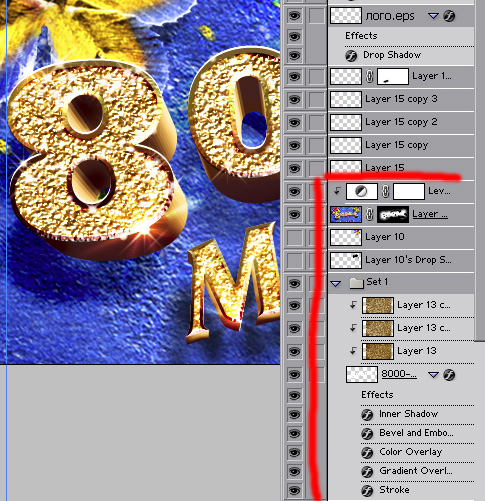The width and height of the screenshot is (485, 501).
Task: Click the Color Overlay effect icon
Action: point(367,453)
